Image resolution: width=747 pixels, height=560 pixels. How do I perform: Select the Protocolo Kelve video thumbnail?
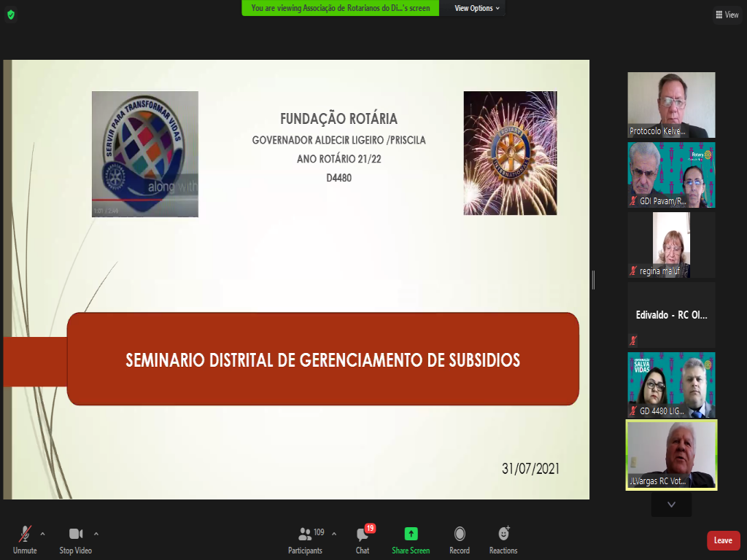pyautogui.click(x=671, y=104)
